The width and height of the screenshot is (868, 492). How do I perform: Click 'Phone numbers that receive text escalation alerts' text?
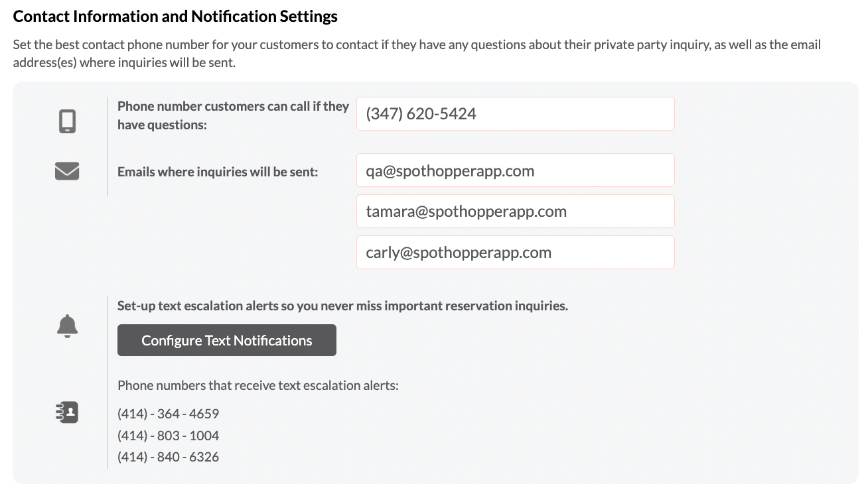coord(258,385)
